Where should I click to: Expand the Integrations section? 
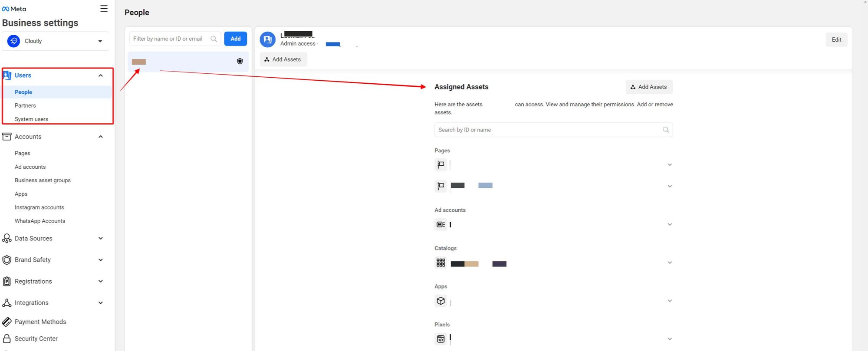coord(100,303)
